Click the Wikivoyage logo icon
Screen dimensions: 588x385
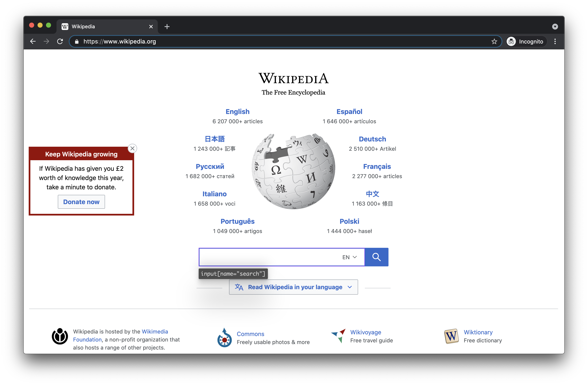coord(338,336)
